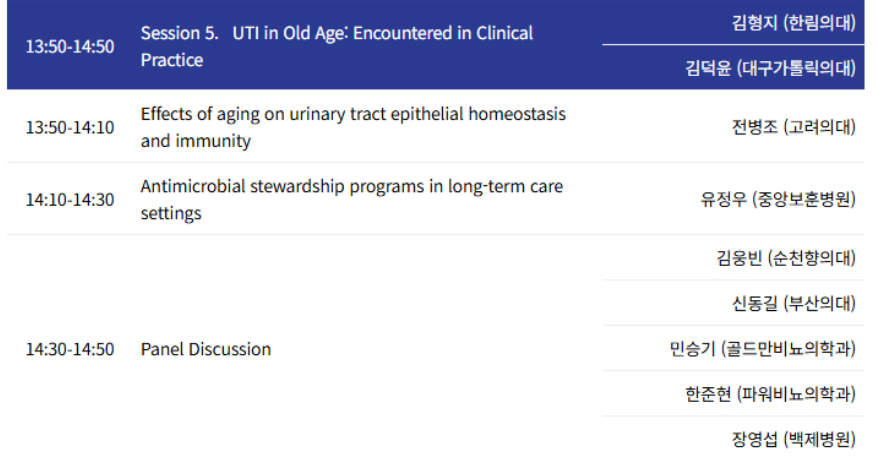Click the 한림의대 affiliation text
Screen dimensions: 877x459
pos(819,23)
